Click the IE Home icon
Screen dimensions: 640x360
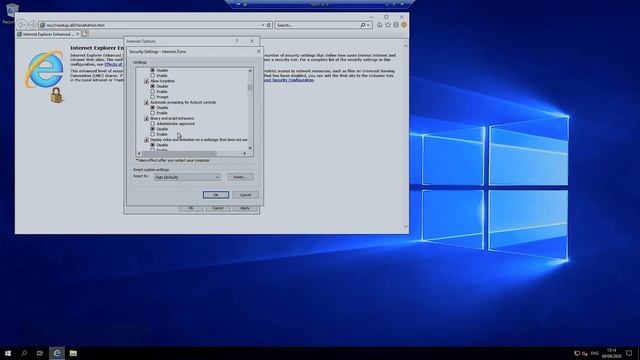[380, 25]
